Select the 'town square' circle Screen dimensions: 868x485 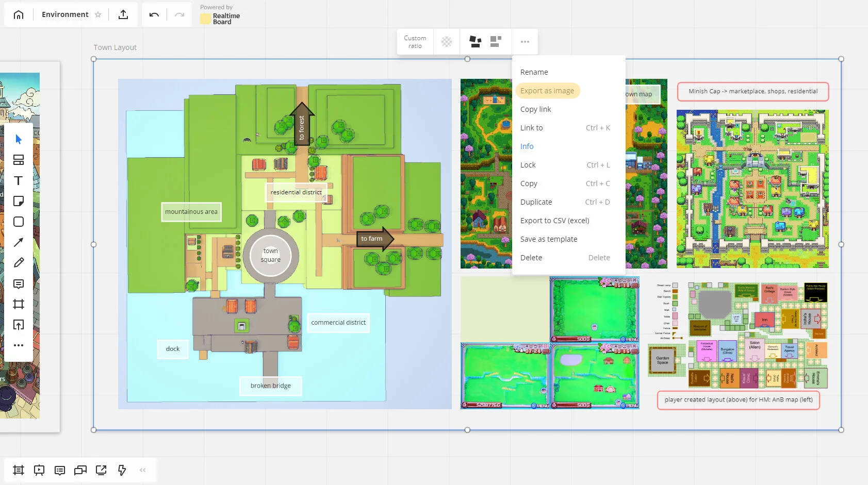coord(271,256)
